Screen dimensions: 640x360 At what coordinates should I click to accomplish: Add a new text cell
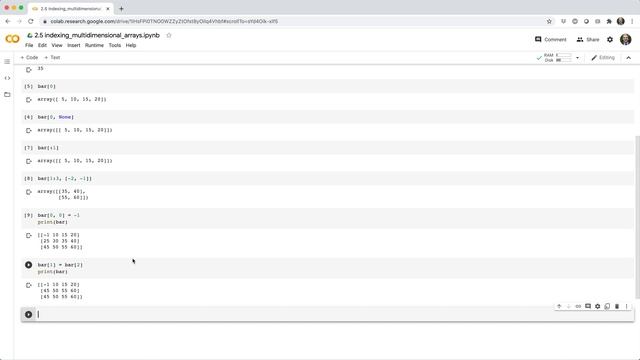52,58
